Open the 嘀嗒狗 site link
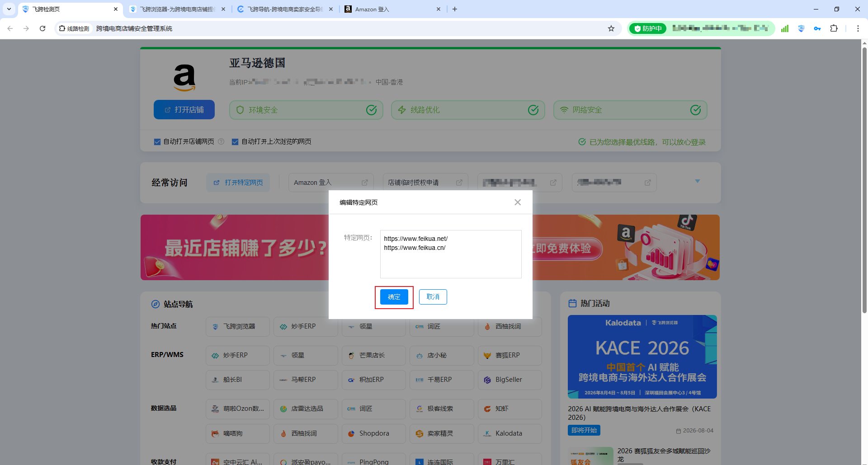This screenshot has height=465, width=868. [x=238, y=433]
